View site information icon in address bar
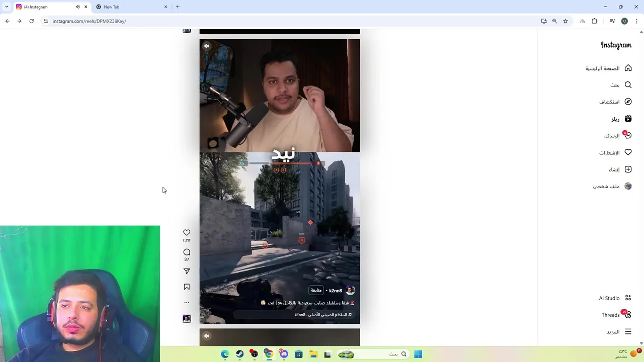The width and height of the screenshot is (644, 362). pyautogui.click(x=46, y=21)
